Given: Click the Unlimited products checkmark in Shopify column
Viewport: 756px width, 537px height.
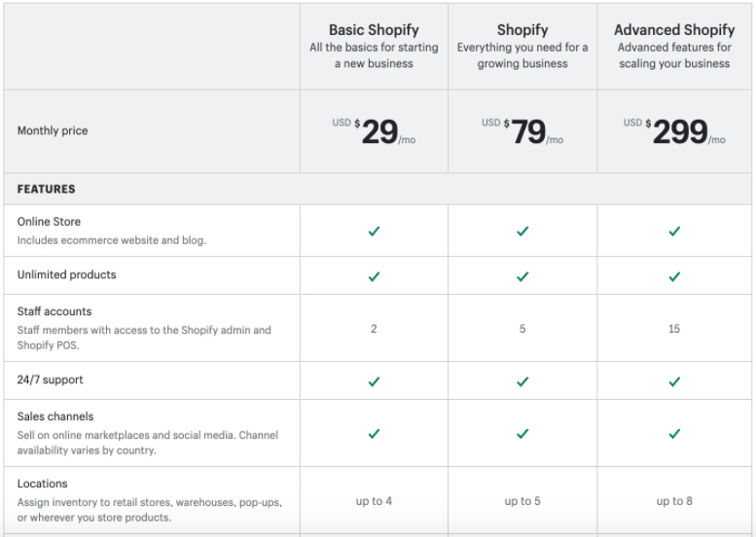Looking at the screenshot, I should click(x=522, y=276).
